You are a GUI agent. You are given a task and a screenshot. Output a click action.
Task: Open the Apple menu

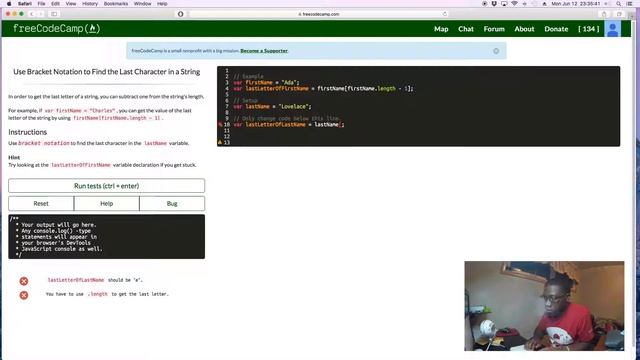tap(9, 4)
